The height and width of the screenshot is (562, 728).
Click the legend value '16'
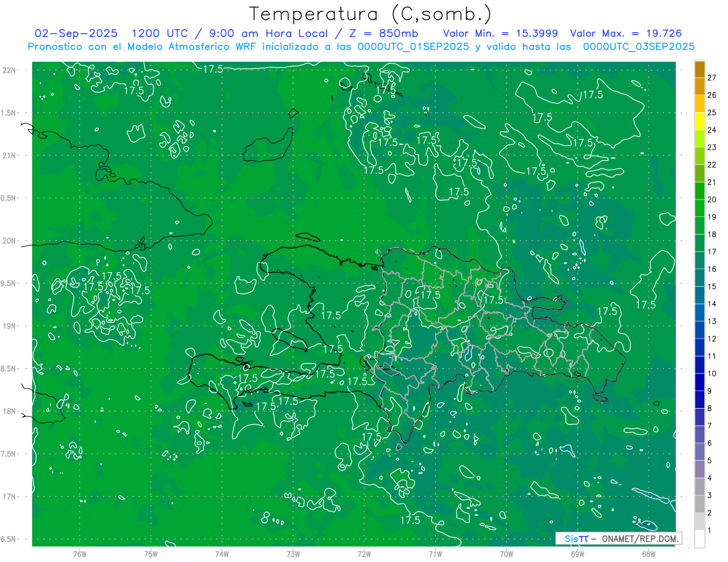712,269
